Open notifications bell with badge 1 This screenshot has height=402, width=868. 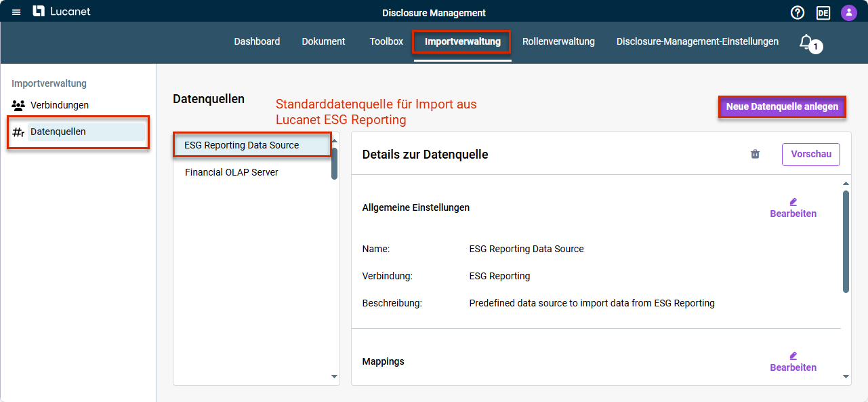pyautogui.click(x=810, y=43)
